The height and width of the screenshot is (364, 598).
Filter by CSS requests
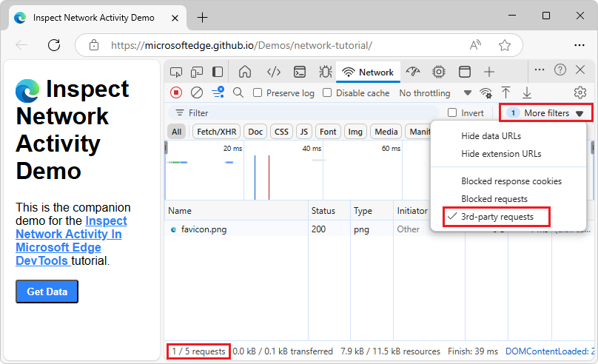(281, 132)
